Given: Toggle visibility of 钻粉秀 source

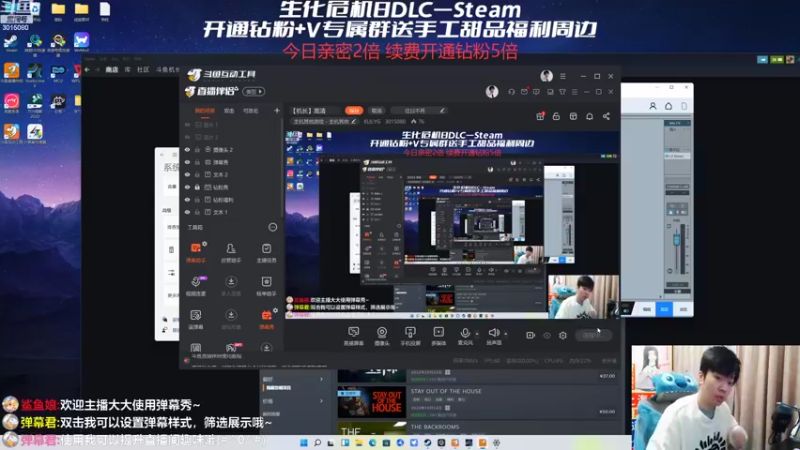Looking at the screenshot, I should pyautogui.click(x=187, y=187).
